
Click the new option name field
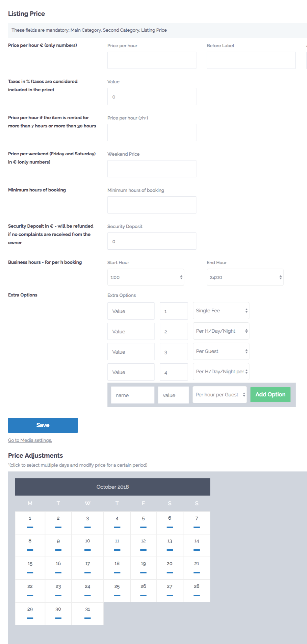[133, 395]
